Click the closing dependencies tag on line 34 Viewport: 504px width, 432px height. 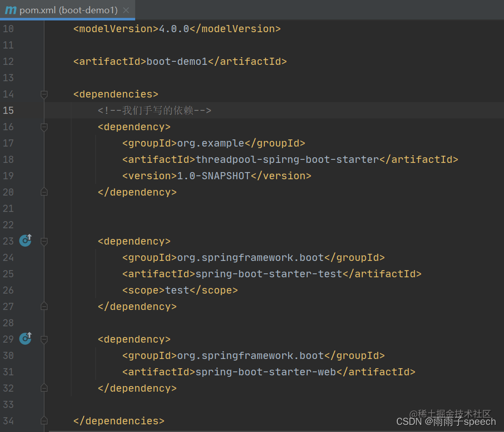(119, 421)
